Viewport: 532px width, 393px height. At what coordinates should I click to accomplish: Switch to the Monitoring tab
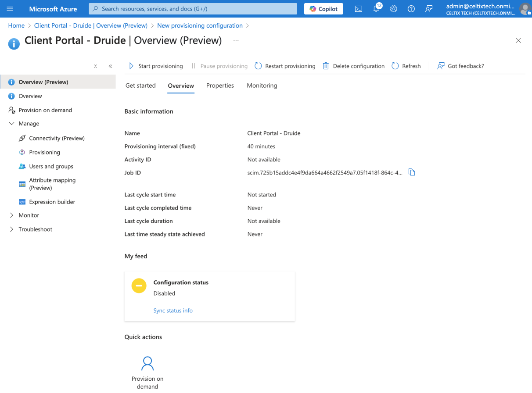(x=262, y=86)
